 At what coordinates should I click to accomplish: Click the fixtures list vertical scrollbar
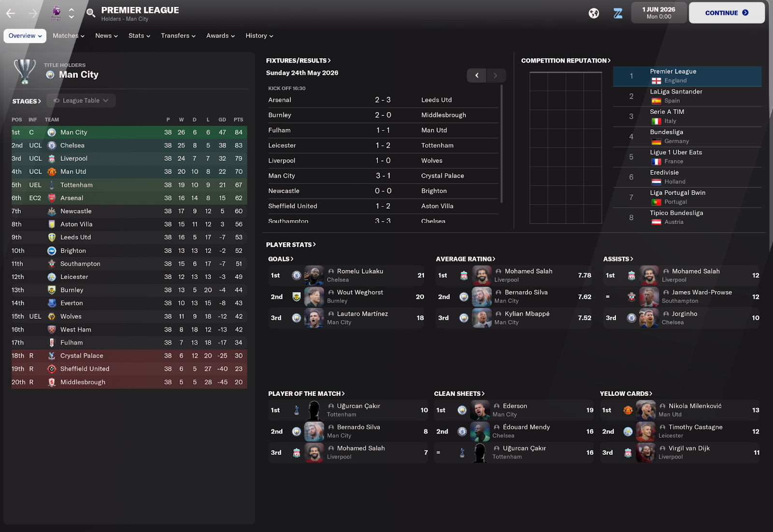click(502, 144)
